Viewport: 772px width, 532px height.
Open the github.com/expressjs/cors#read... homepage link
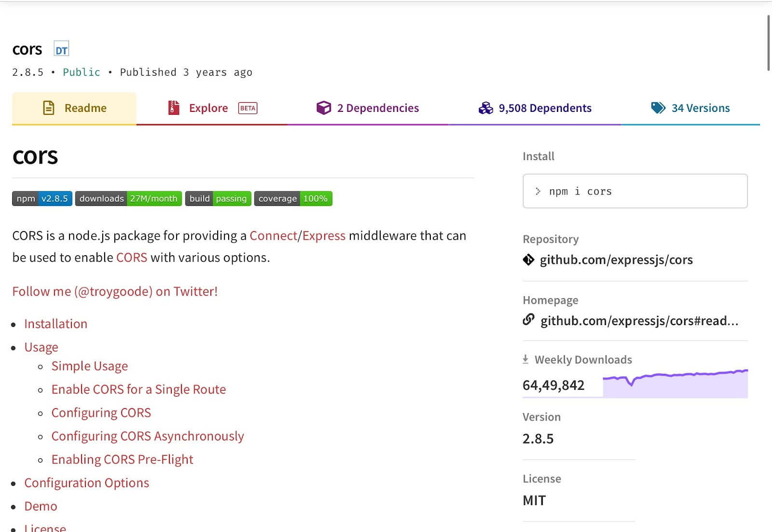click(x=639, y=321)
